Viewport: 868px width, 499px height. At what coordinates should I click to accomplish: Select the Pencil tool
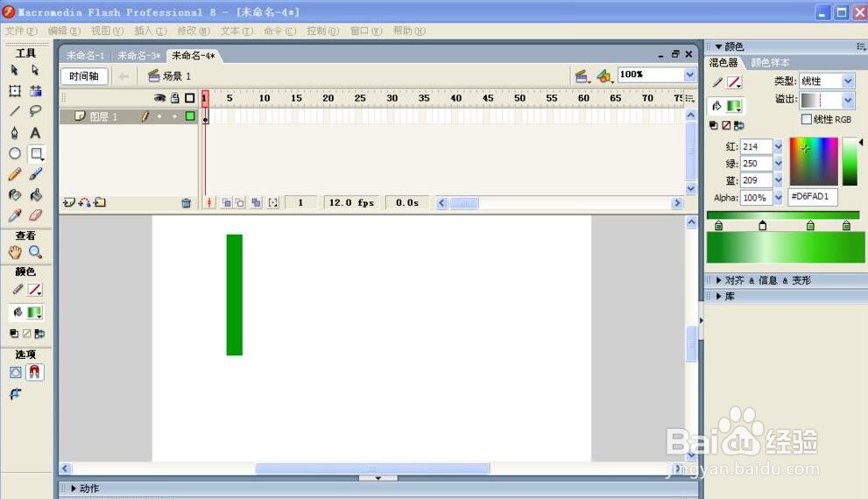pyautogui.click(x=14, y=174)
